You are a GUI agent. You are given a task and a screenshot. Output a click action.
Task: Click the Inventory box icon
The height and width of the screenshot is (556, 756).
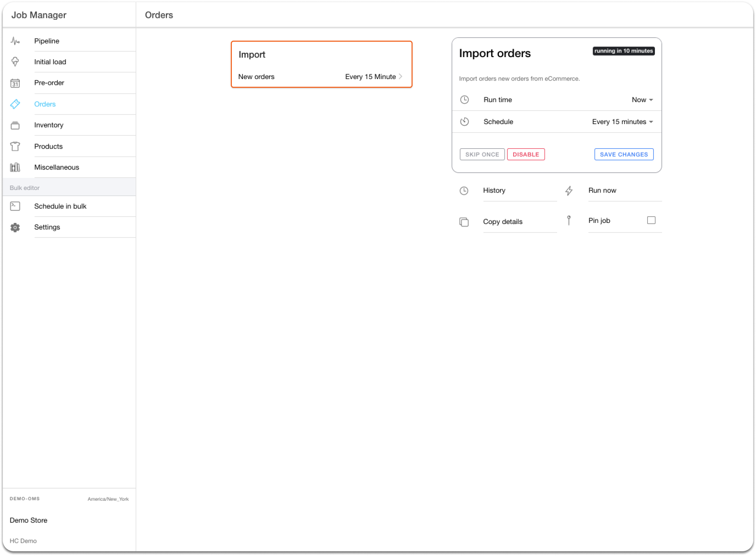(15, 126)
